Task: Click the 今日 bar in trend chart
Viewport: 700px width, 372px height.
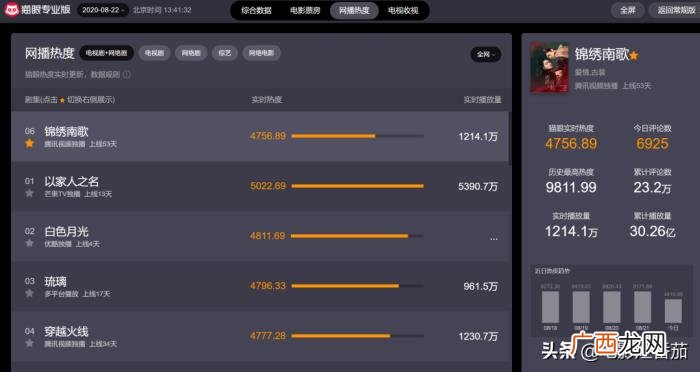Action: point(673,311)
